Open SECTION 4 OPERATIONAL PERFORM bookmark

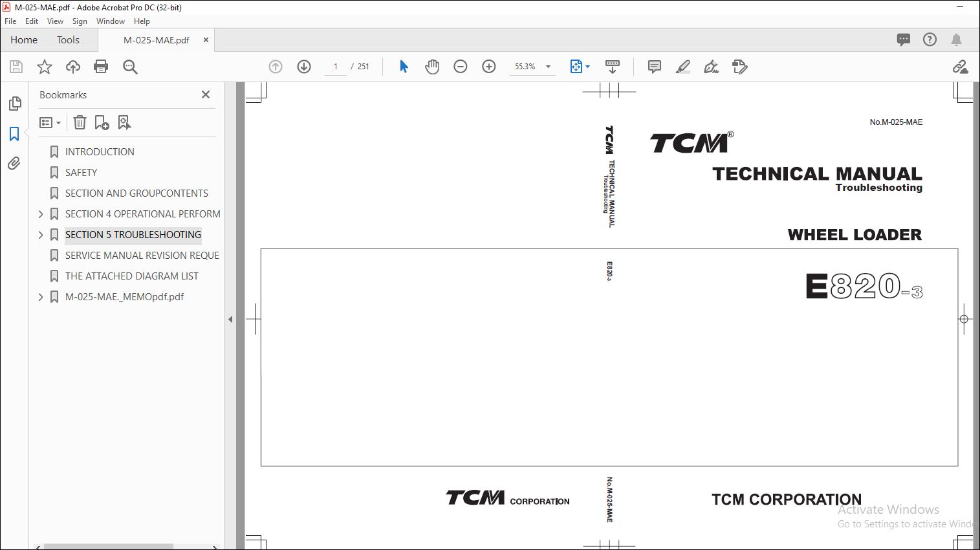[142, 214]
